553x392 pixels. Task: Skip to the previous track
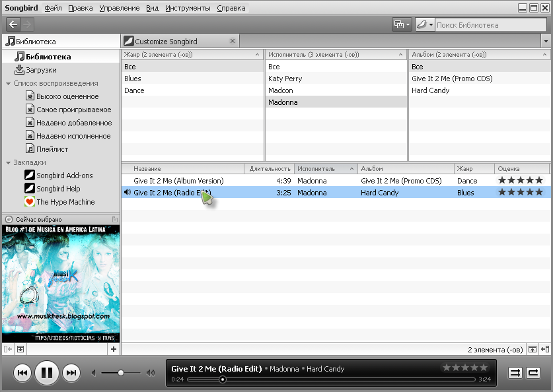coord(22,373)
